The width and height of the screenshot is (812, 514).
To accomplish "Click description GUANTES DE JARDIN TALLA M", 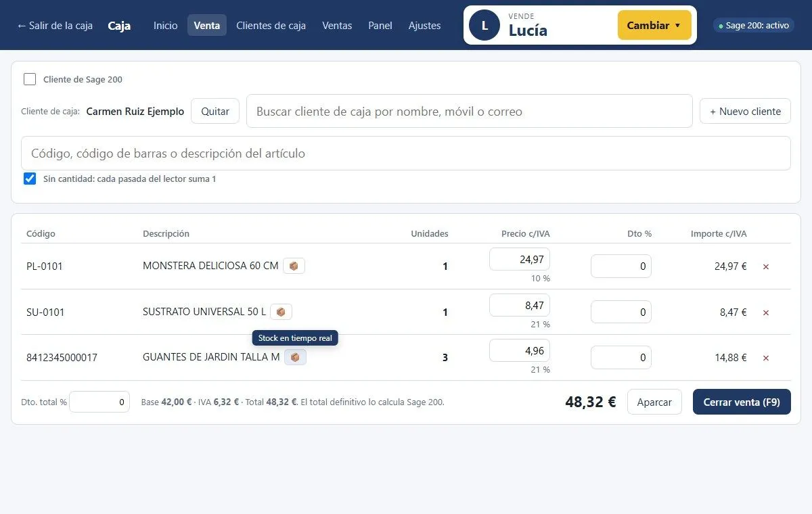I will [211, 357].
